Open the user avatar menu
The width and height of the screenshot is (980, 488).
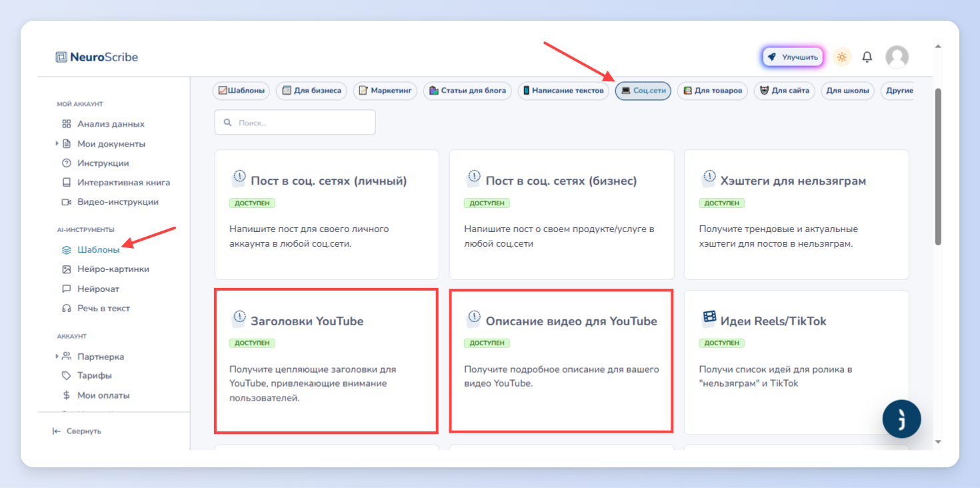(897, 57)
